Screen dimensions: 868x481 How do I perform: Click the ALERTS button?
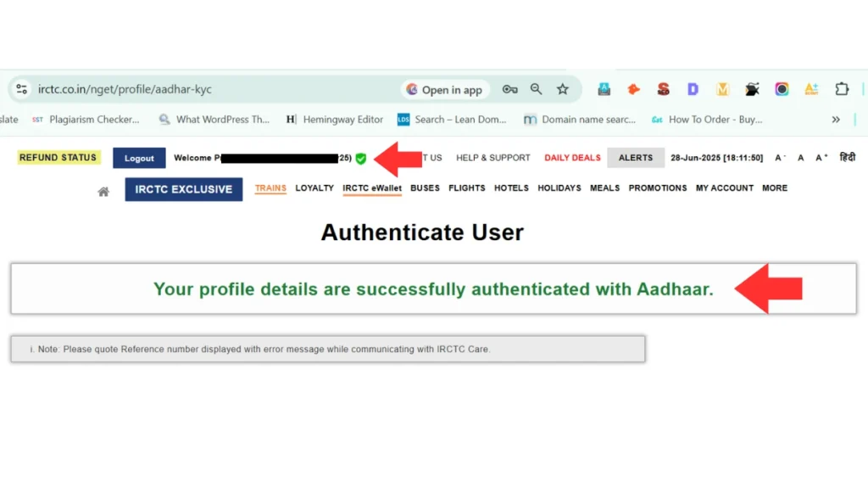(x=636, y=158)
